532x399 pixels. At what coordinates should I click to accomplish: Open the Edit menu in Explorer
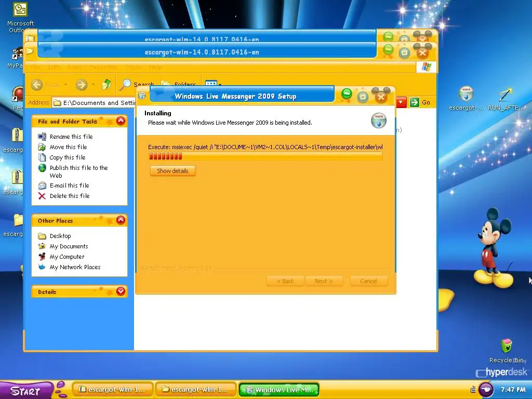click(x=54, y=67)
